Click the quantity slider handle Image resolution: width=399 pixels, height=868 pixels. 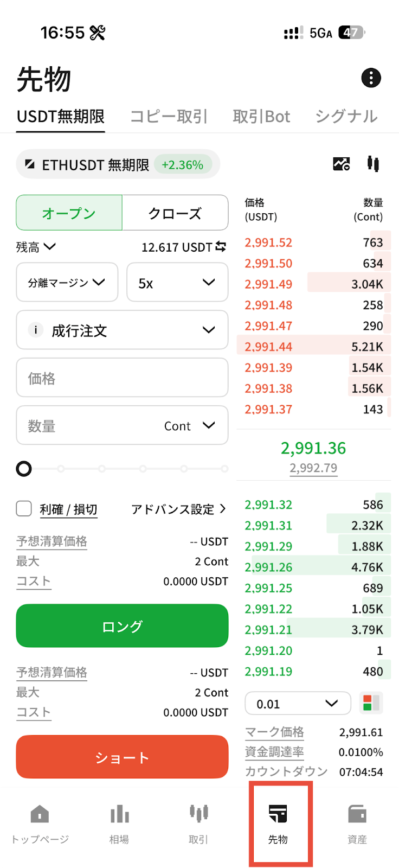click(x=24, y=469)
